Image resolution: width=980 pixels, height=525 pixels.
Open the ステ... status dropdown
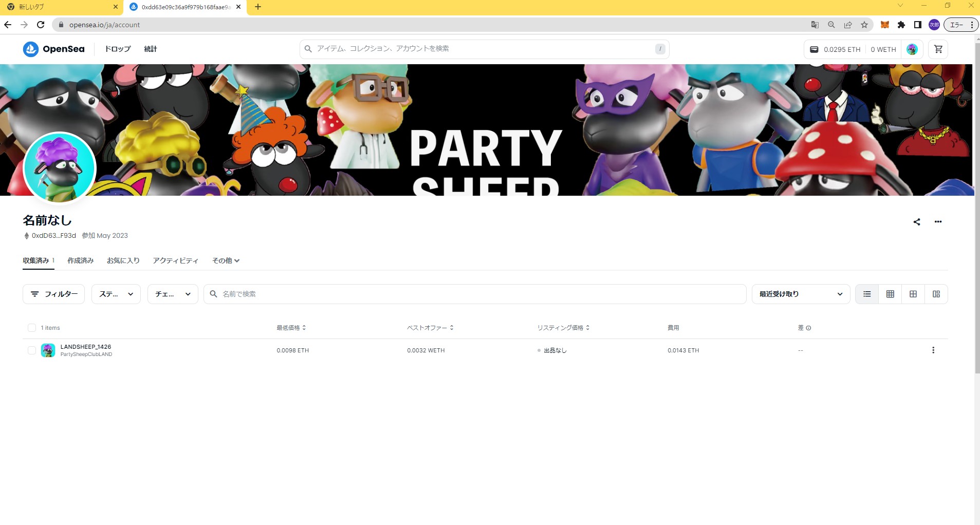click(116, 294)
